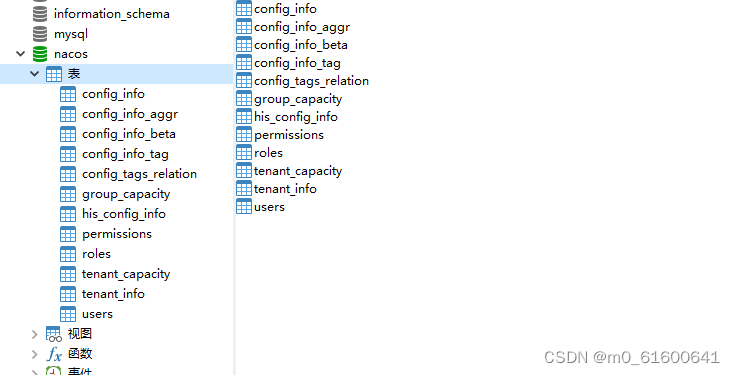Click the 表 tables folder icon
735x375 pixels.
click(x=53, y=74)
